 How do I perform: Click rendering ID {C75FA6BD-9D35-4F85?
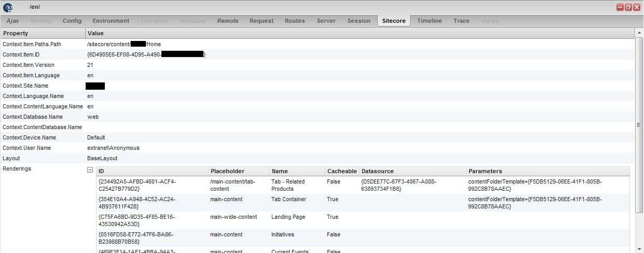pyautogui.click(x=136, y=220)
